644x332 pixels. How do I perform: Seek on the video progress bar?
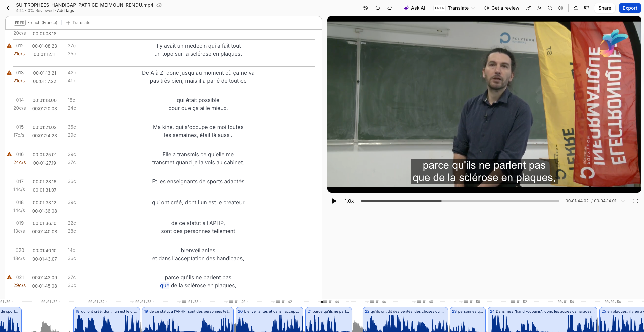point(460,201)
